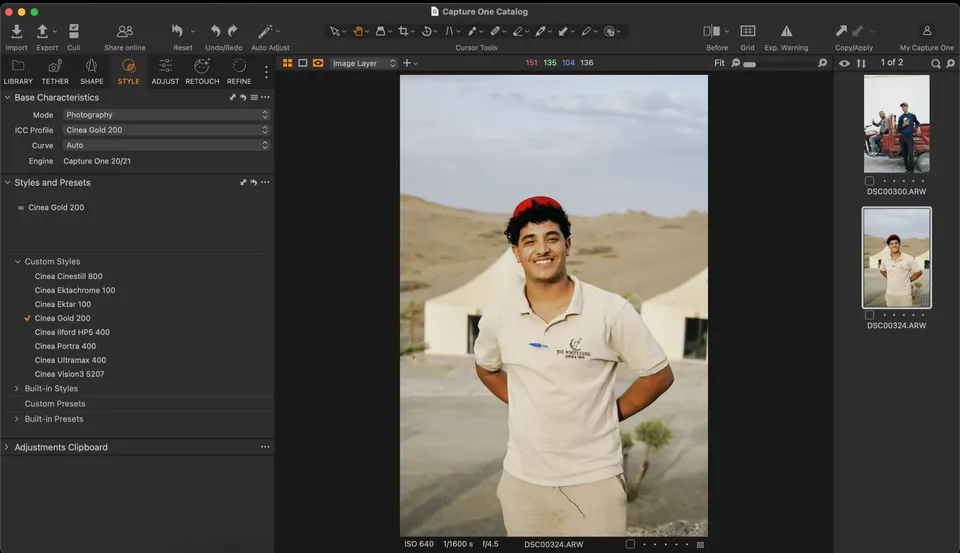Switch to the ADJUST tool tab

pos(165,72)
